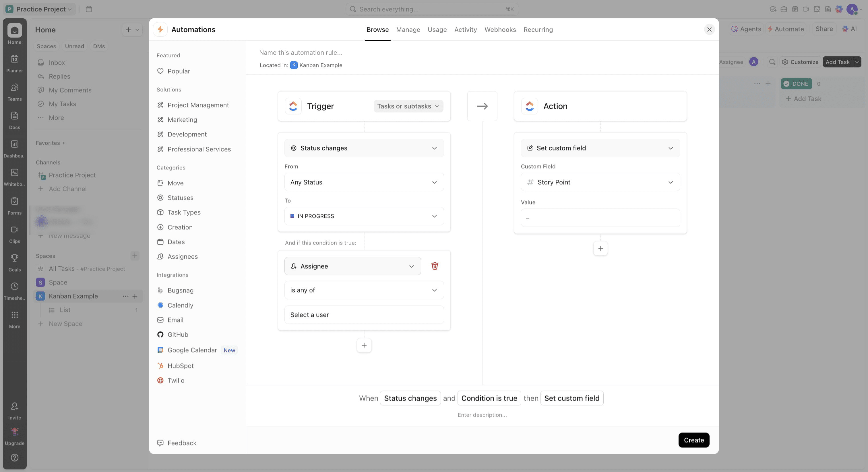Add another condition with plus under trigger
The image size is (868, 472).
364,345
